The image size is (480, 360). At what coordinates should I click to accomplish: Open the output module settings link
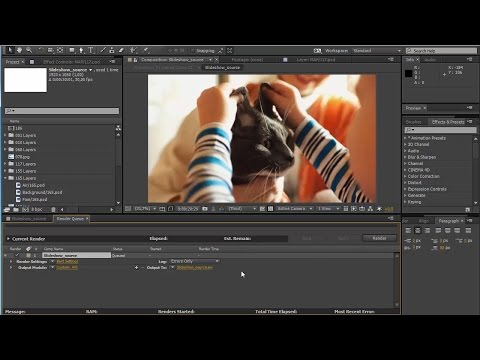[67, 268]
